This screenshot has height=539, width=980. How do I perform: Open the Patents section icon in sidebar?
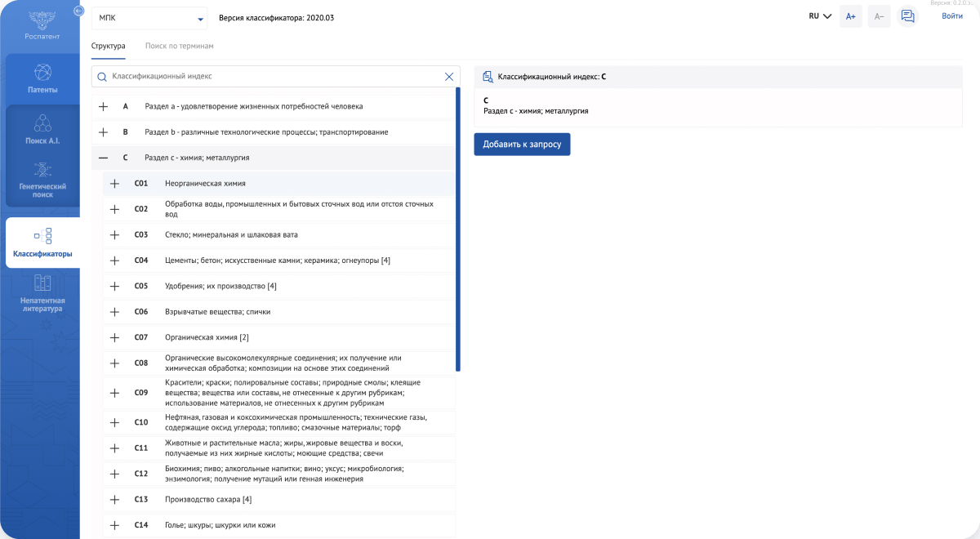pyautogui.click(x=42, y=73)
